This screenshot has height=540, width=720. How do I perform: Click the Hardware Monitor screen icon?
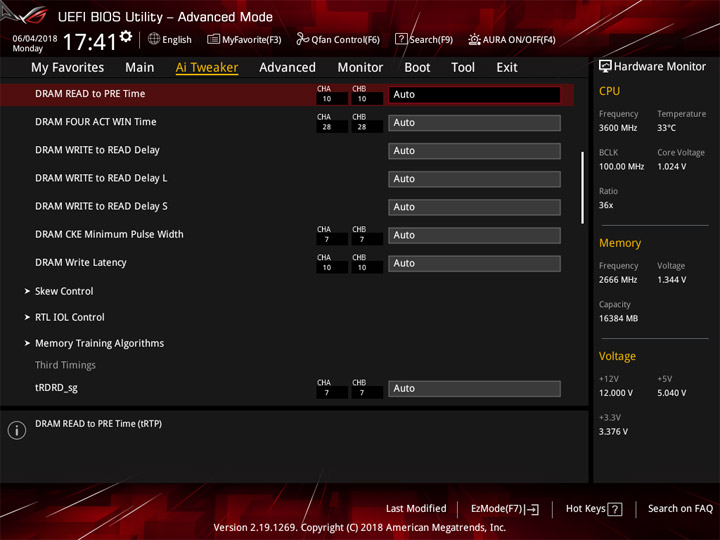605,66
